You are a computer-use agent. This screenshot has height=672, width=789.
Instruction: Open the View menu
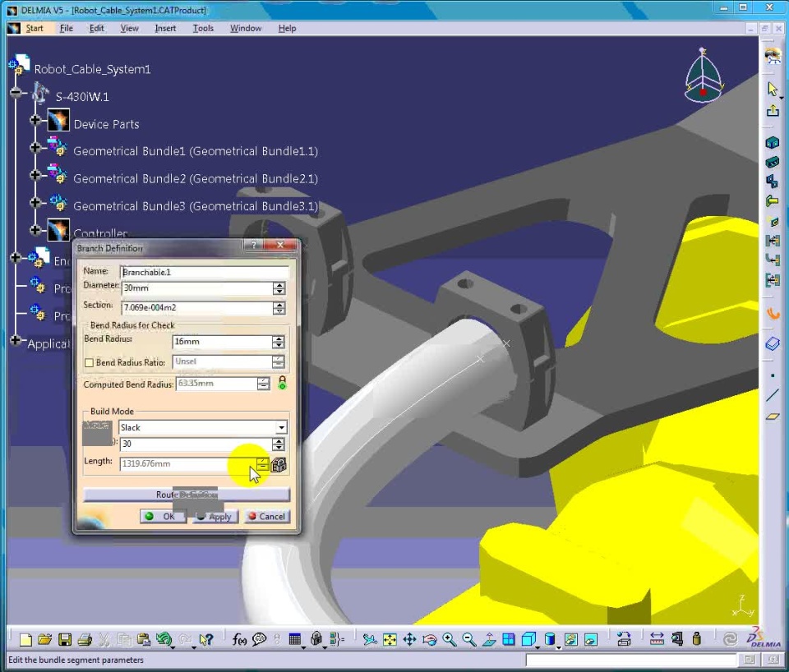click(129, 28)
